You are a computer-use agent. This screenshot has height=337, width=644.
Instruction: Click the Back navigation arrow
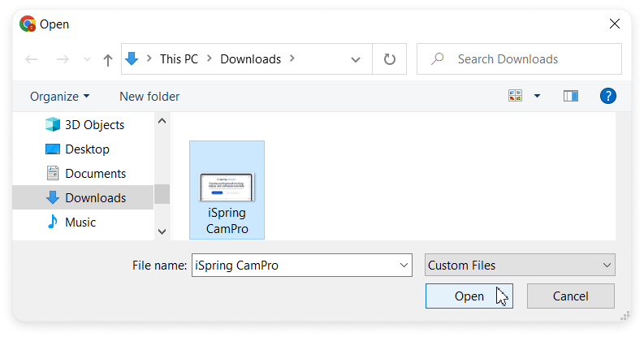[32, 59]
